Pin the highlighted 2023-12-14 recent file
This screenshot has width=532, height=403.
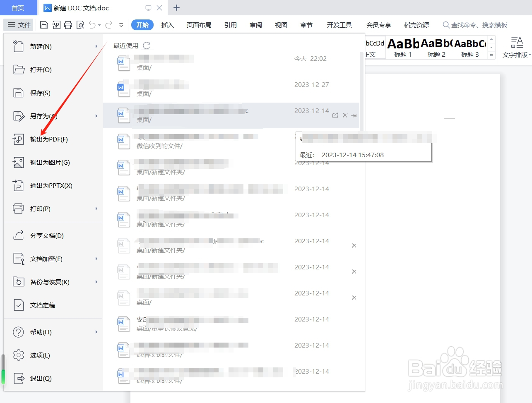coord(354,115)
